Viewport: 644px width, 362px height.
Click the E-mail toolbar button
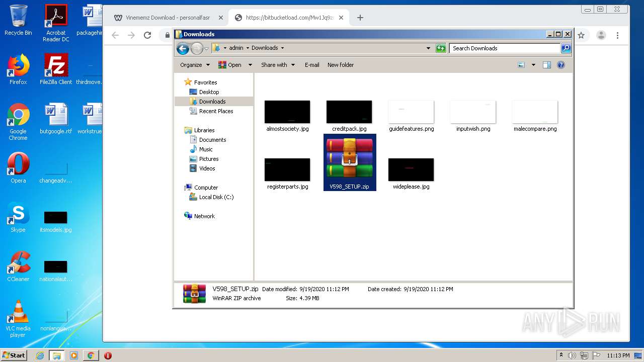point(312,65)
